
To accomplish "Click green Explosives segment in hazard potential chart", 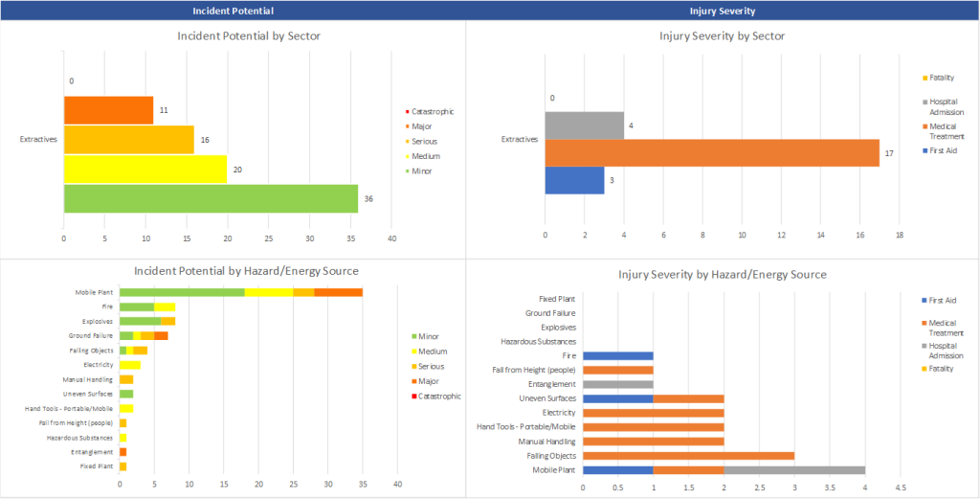I will (140, 322).
